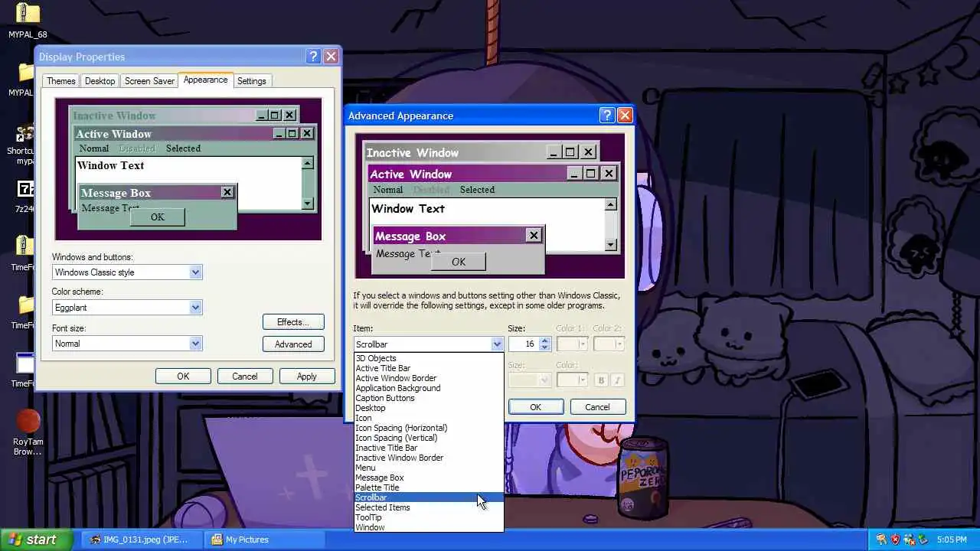Pick Icon entry in Item list

click(429, 418)
